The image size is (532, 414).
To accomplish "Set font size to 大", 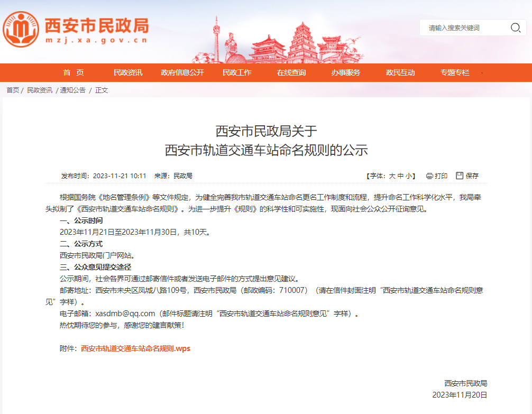I will [392, 176].
